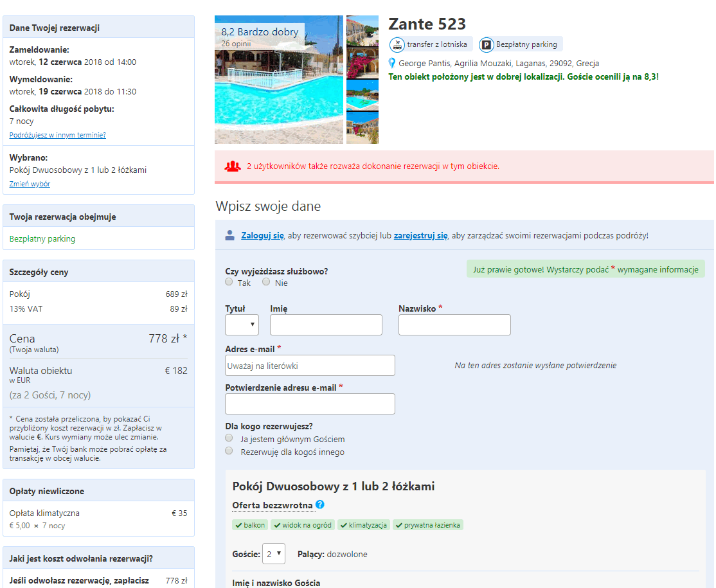Click the location pin icon by the address
Viewport: 716px width, 588px height.
click(x=392, y=63)
